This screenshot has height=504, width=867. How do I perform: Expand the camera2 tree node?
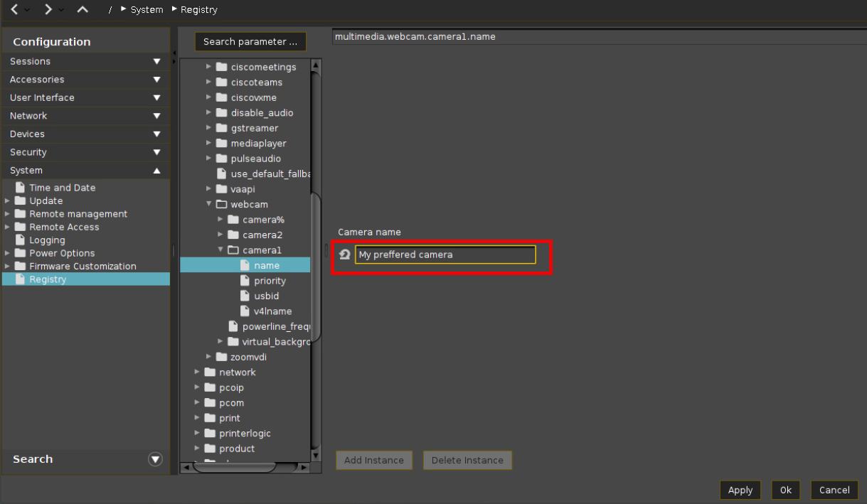[x=220, y=235]
